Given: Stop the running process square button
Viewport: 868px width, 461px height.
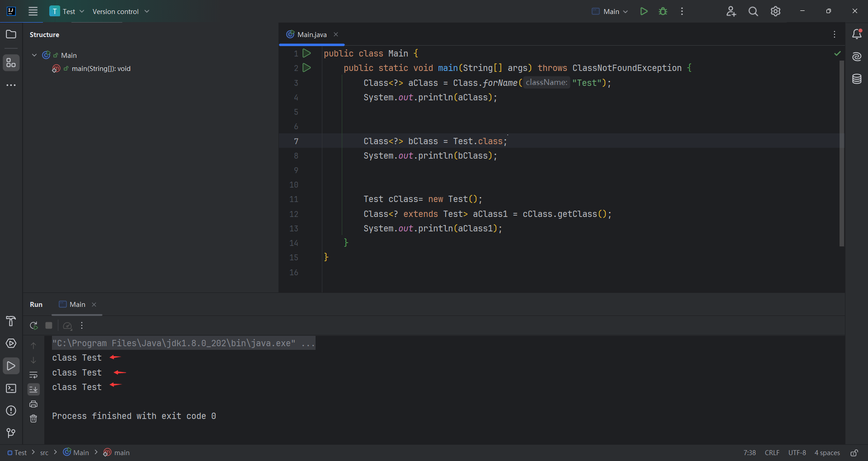Looking at the screenshot, I should click(49, 325).
